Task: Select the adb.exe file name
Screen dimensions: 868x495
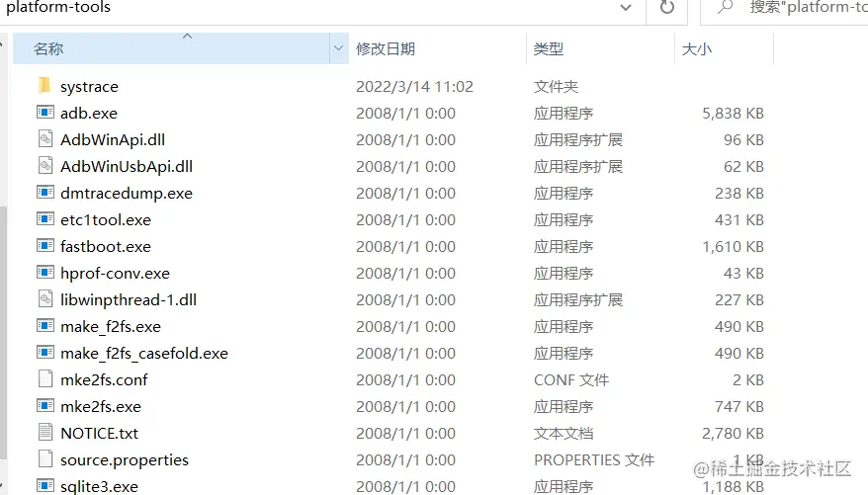Action: 89,114
